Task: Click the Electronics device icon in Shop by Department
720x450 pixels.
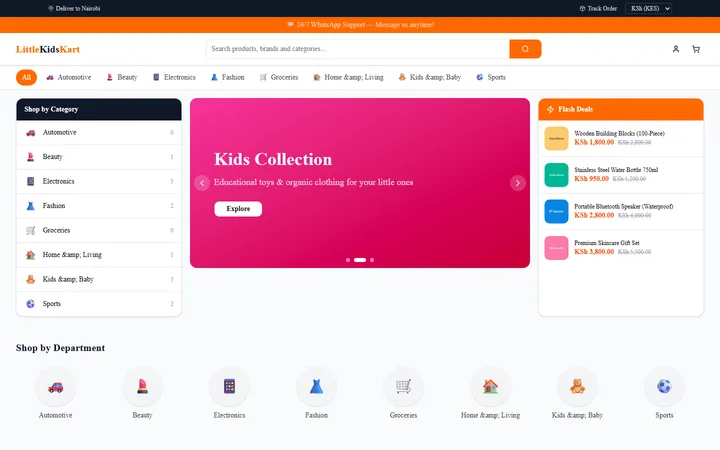Action: click(229, 387)
